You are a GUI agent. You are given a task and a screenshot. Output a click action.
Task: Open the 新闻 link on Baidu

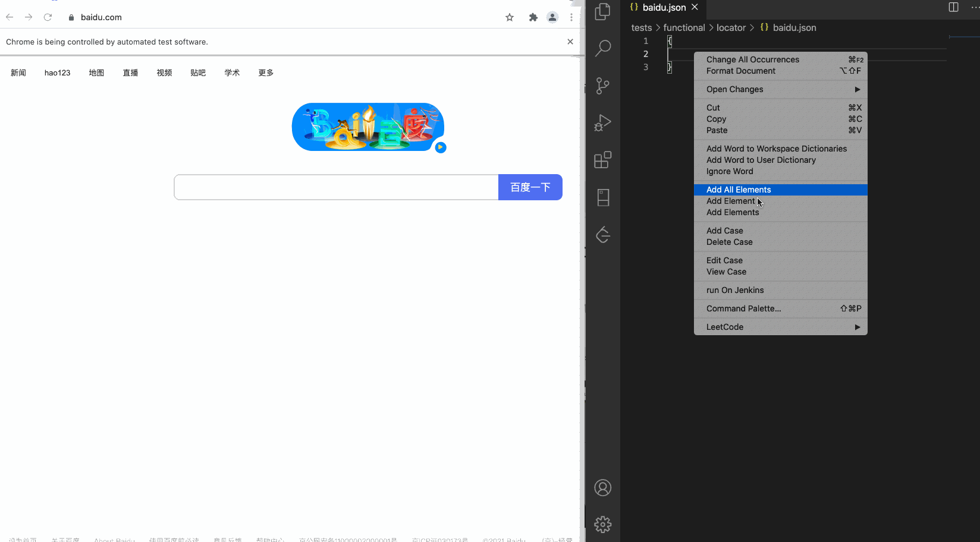pyautogui.click(x=18, y=73)
